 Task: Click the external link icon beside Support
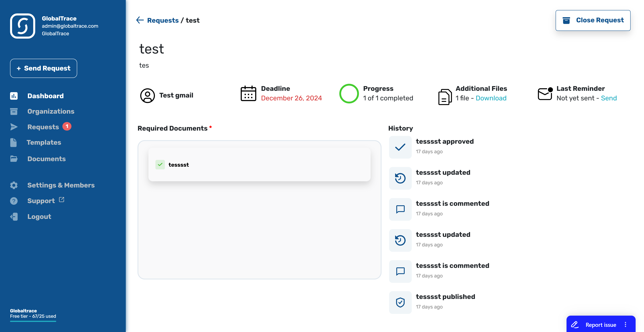click(62, 200)
